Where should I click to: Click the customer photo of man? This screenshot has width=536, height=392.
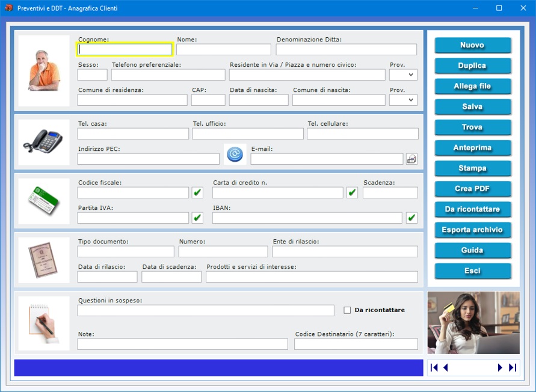(44, 71)
